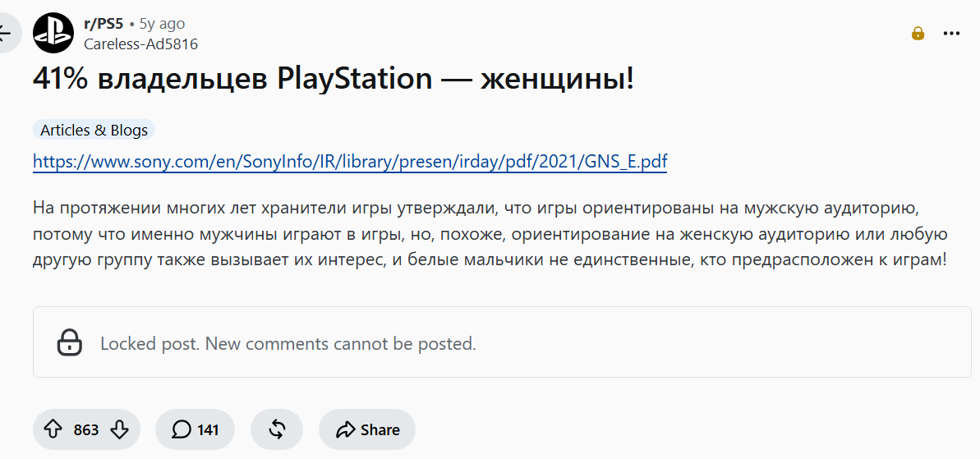The width and height of the screenshot is (980, 459).
Task: Open the PlayStation logo subreddit avatar
Action: pyautogui.click(x=53, y=33)
